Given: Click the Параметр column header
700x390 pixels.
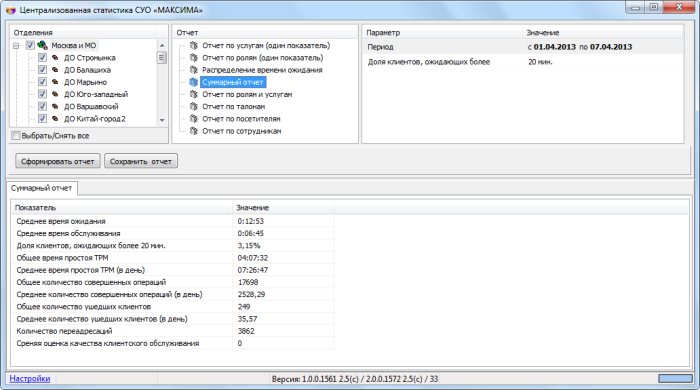Looking at the screenshot, I should [442, 33].
